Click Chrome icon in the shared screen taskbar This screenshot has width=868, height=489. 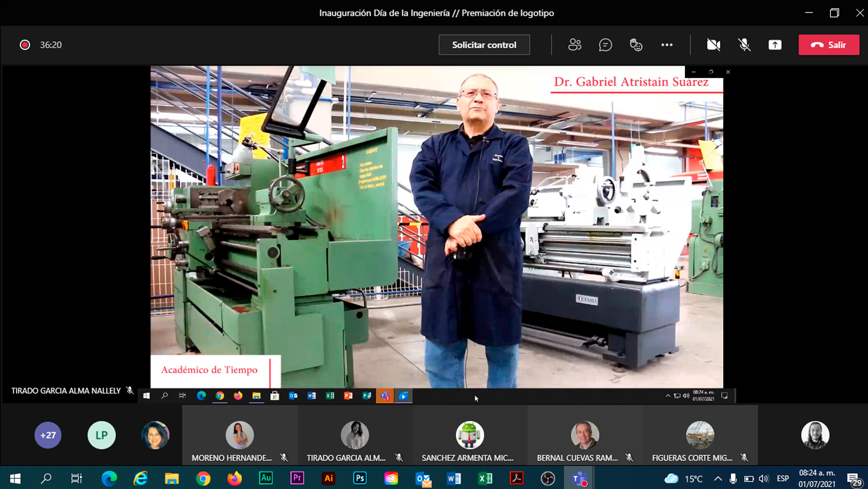click(220, 396)
